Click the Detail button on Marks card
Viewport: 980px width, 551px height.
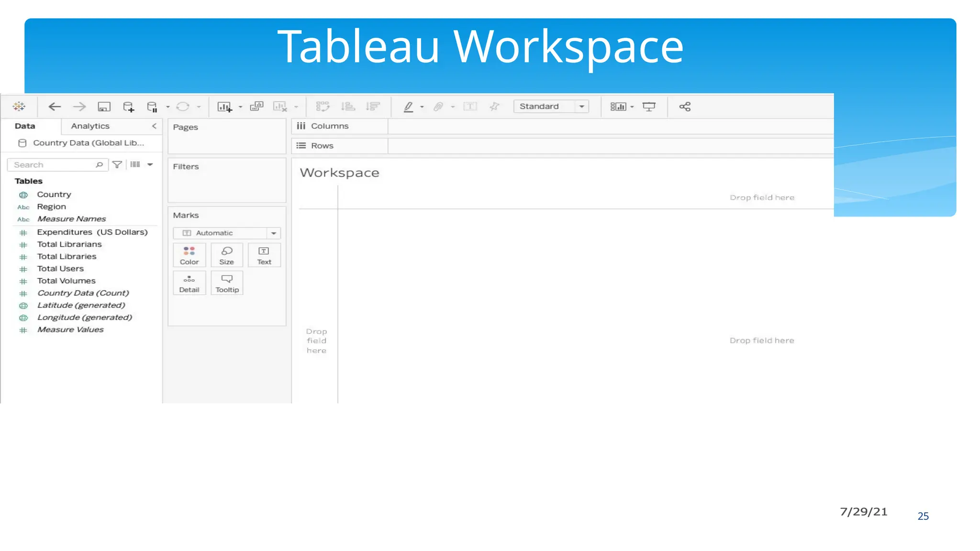(x=189, y=283)
